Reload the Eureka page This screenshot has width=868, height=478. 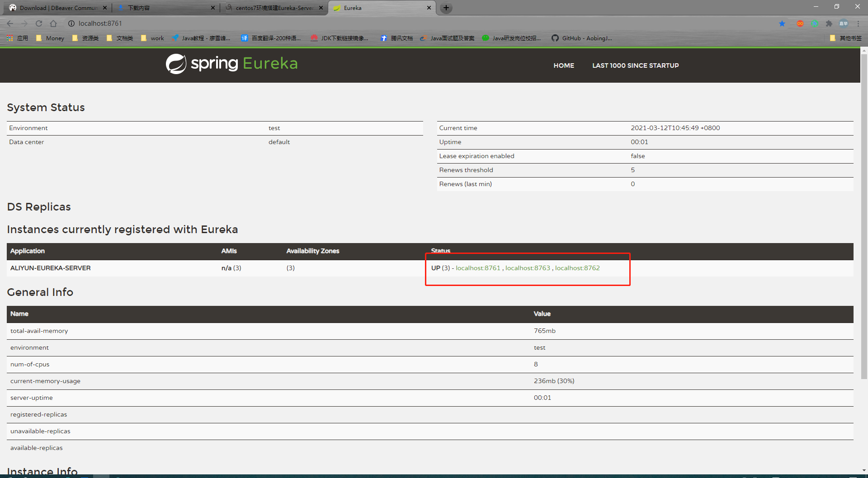(x=39, y=23)
